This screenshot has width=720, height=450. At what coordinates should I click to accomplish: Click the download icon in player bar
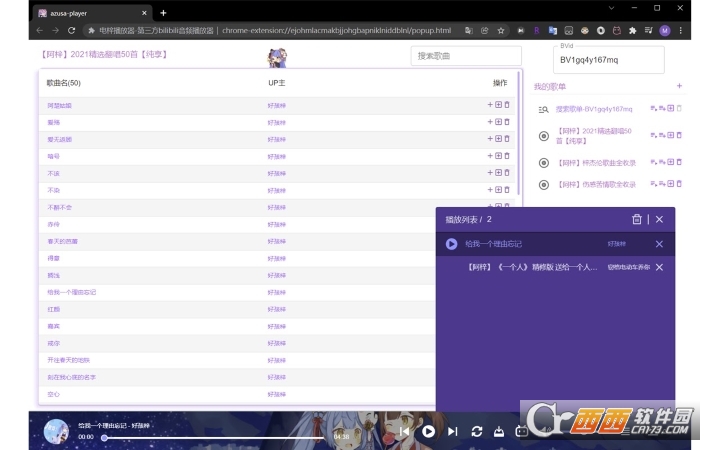click(499, 431)
